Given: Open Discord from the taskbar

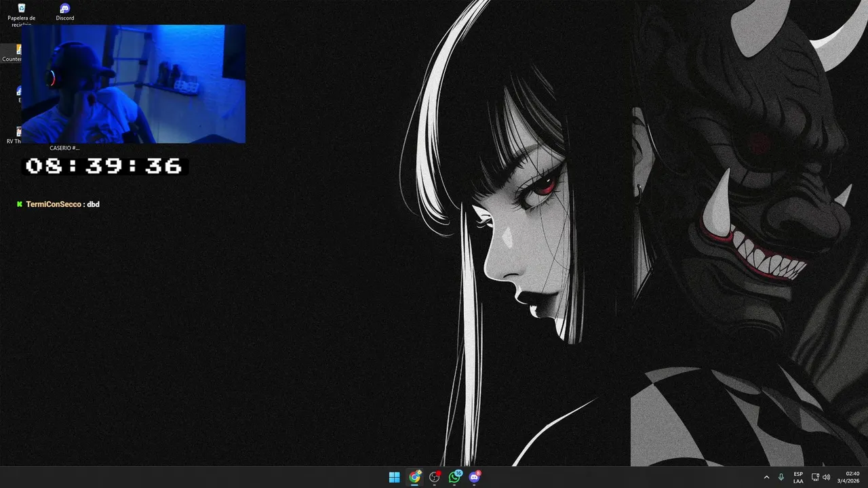Looking at the screenshot, I should (x=475, y=477).
